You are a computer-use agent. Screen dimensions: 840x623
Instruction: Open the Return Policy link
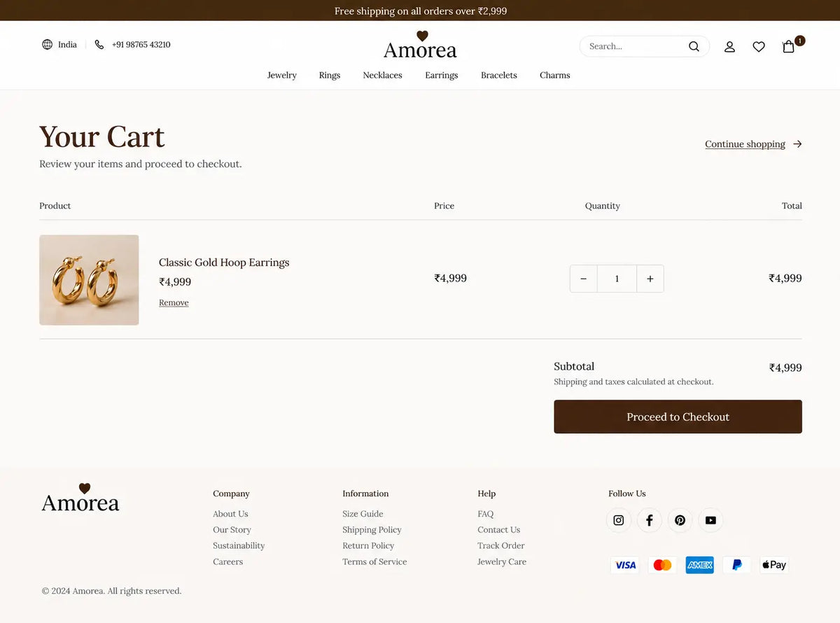[x=368, y=546]
